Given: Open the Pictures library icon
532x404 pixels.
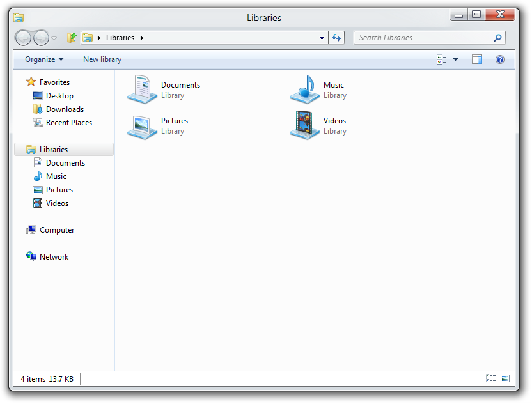Looking at the screenshot, I should click(142, 126).
